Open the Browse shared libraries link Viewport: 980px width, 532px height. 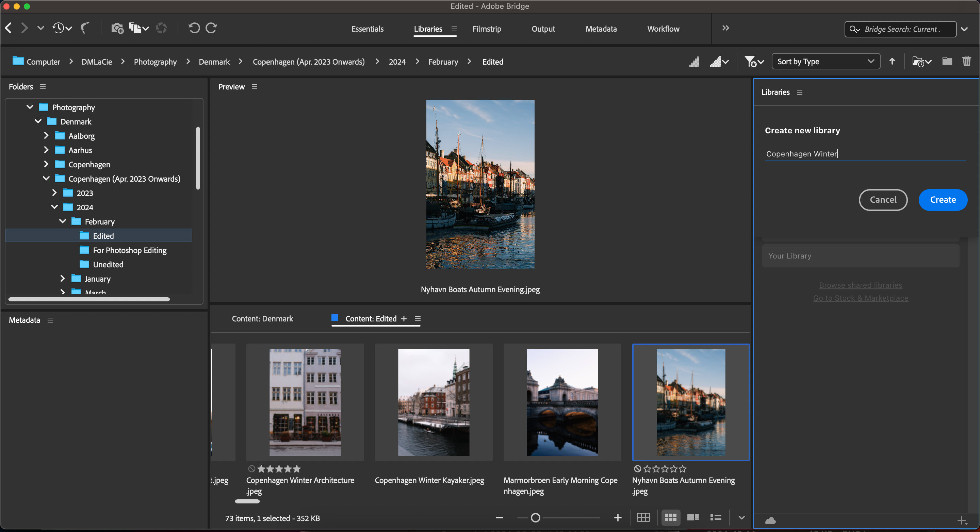click(x=861, y=285)
